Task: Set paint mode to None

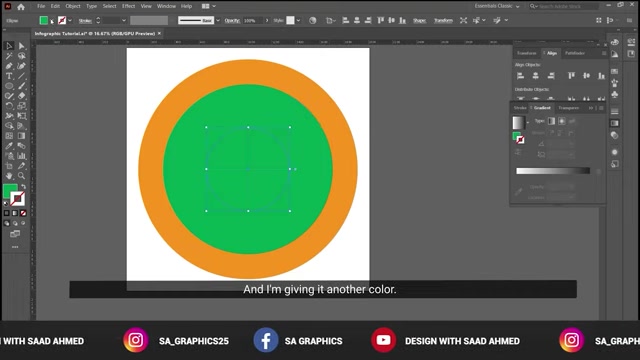Action: 23,213
